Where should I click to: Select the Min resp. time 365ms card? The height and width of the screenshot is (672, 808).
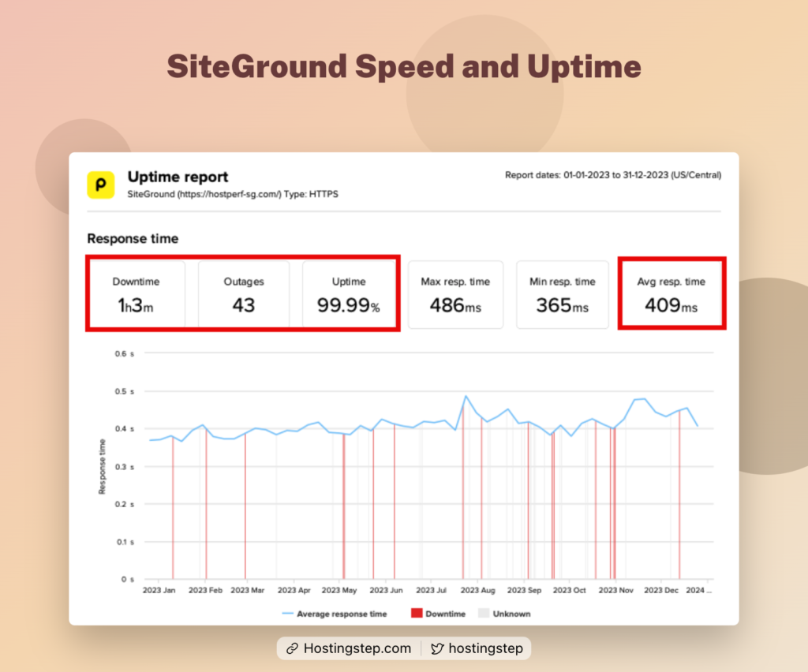coord(562,294)
